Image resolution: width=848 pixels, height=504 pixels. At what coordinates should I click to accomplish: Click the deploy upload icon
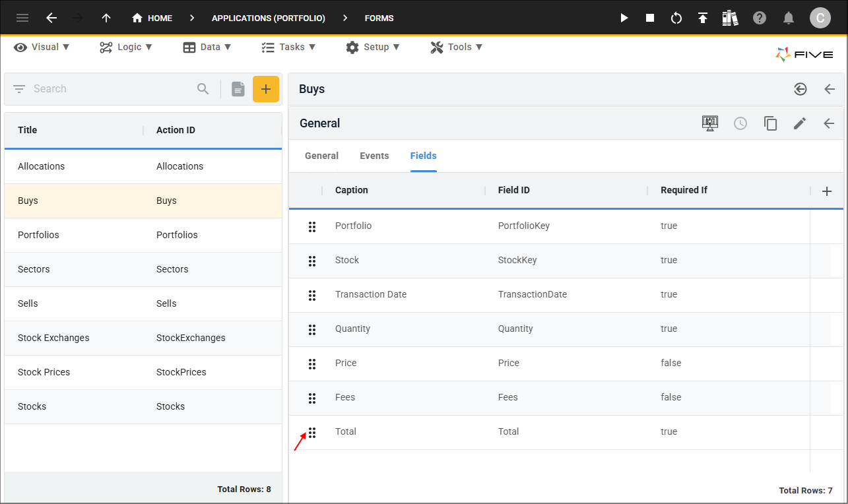[703, 18]
